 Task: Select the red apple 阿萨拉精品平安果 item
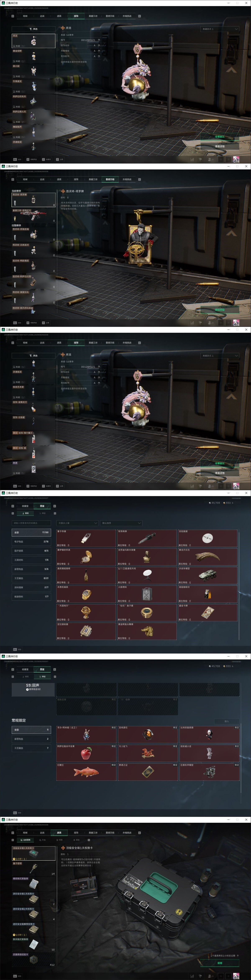[x=86, y=753]
